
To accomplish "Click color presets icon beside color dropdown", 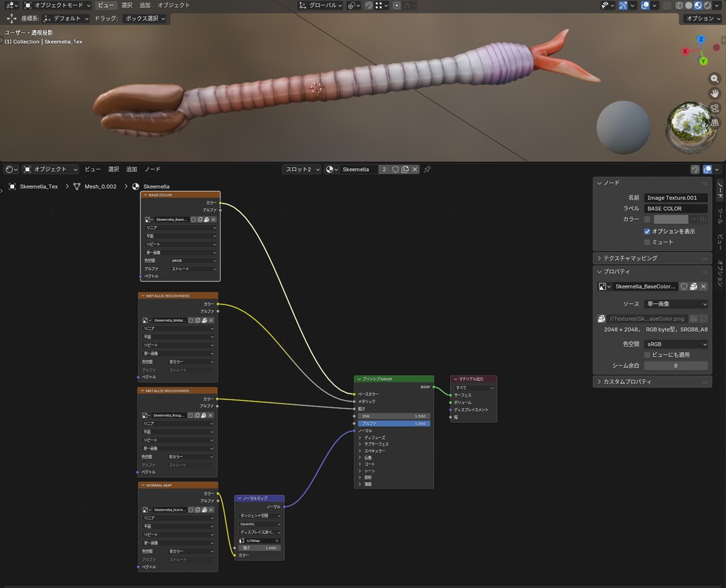I will (x=703, y=220).
